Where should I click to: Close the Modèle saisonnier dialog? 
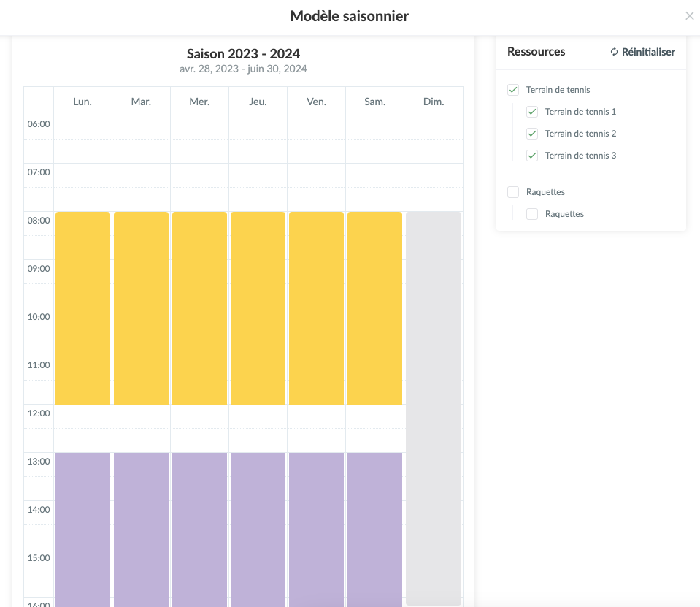(689, 16)
